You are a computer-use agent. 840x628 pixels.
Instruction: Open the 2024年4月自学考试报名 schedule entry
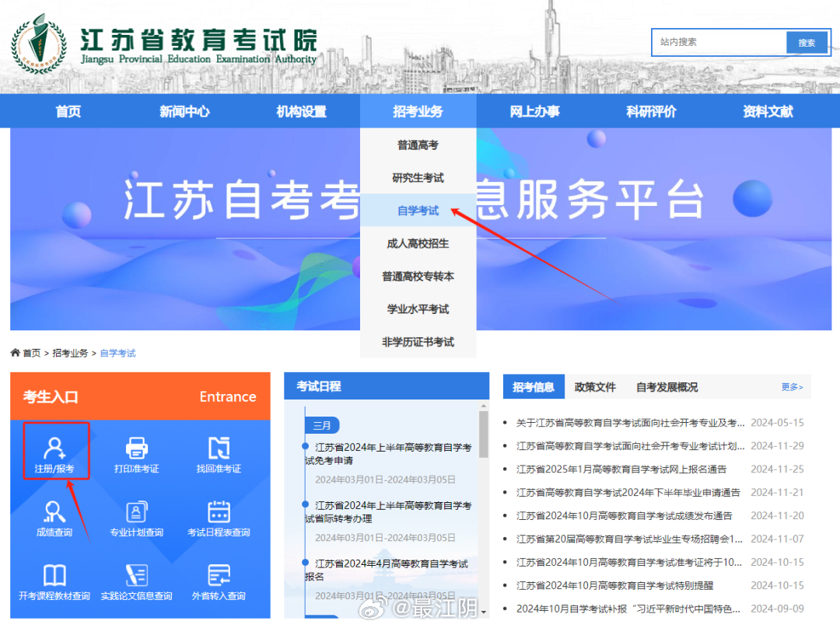point(387,570)
